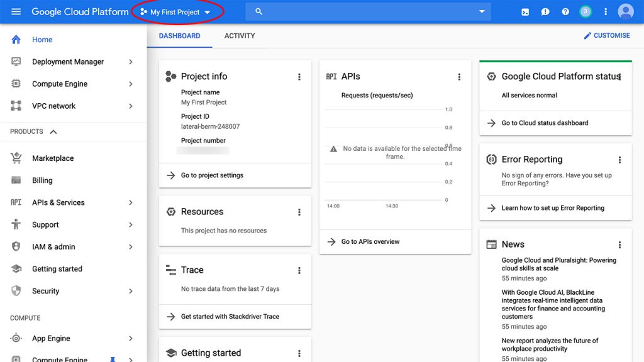The image size is (644, 362).
Task: Expand the search bar dropdown arrow
Action: (482, 11)
